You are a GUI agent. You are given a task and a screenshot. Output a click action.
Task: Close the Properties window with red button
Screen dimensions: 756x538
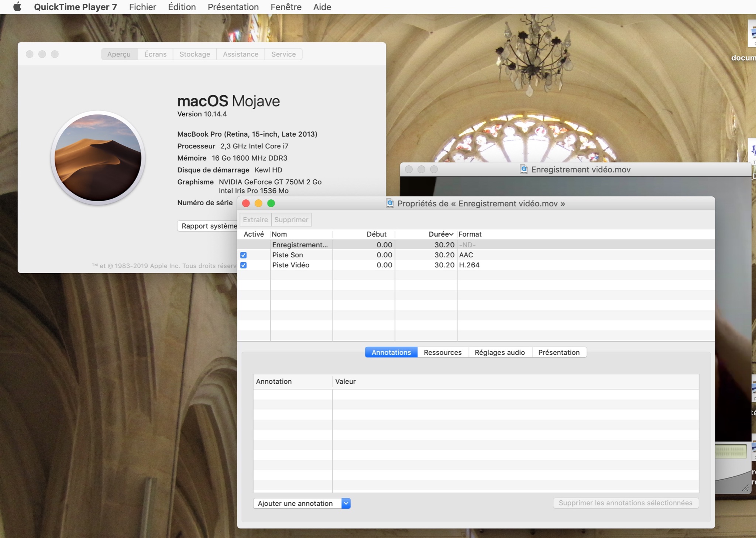coord(246,203)
